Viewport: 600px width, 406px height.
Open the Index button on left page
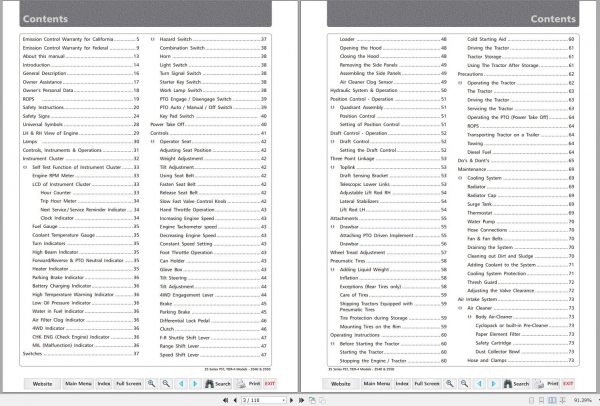[104, 383]
